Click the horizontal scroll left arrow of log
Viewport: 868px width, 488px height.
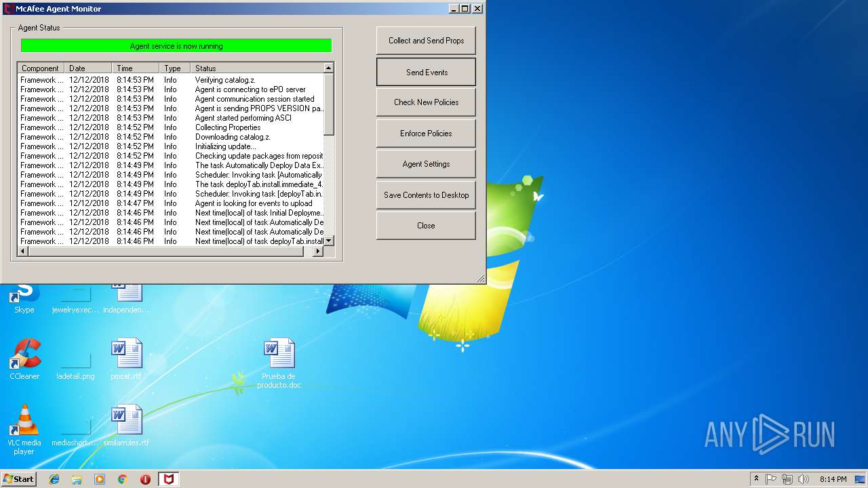click(x=23, y=251)
